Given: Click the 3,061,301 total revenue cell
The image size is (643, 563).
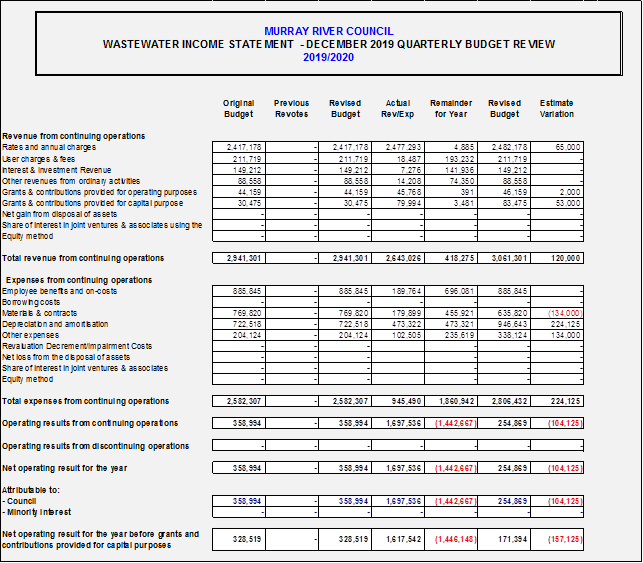Looking at the screenshot, I should click(x=504, y=258).
